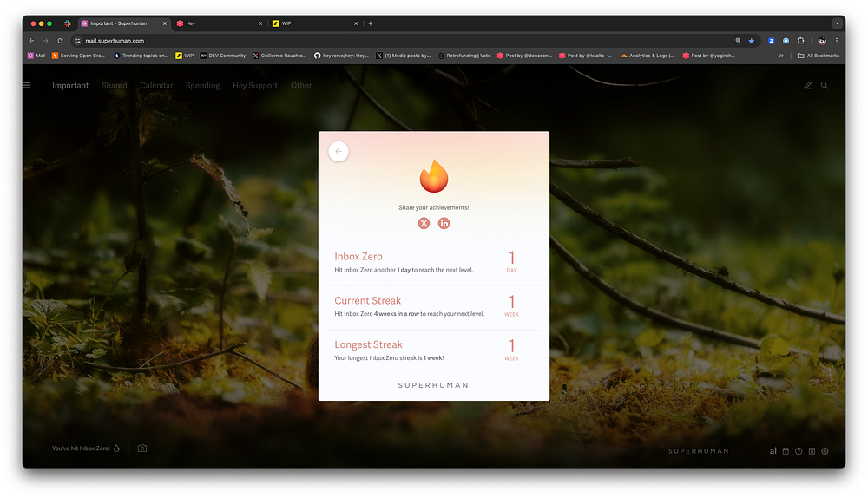
Task: Share achievements on X
Action: [424, 223]
